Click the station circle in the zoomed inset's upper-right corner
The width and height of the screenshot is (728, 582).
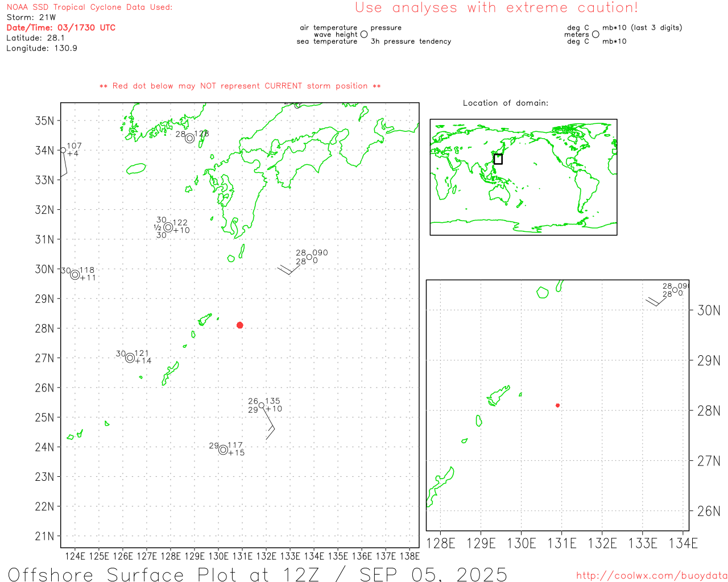(675, 290)
